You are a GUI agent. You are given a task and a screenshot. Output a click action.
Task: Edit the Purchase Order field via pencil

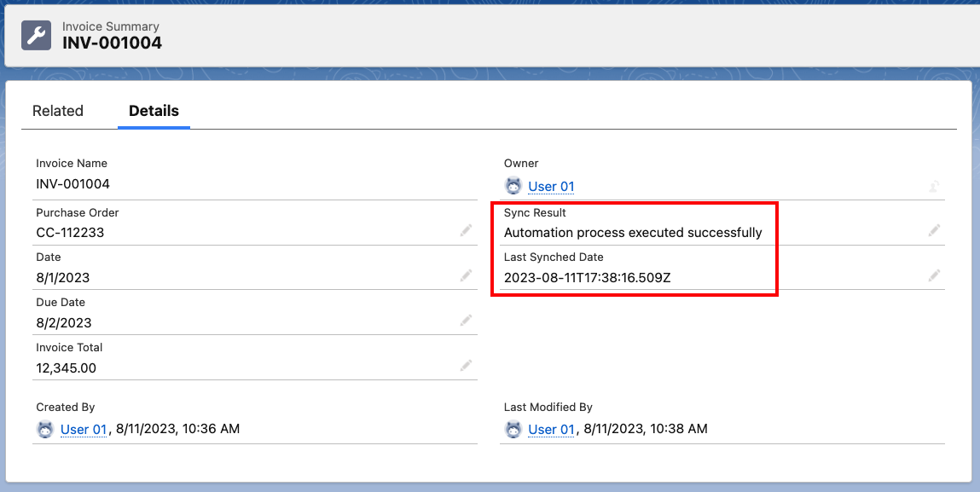pos(466,230)
